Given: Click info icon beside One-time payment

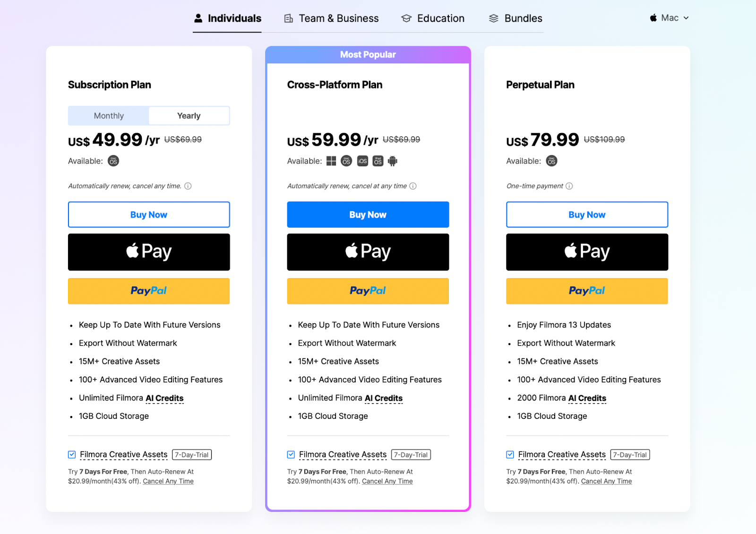Looking at the screenshot, I should (x=569, y=186).
